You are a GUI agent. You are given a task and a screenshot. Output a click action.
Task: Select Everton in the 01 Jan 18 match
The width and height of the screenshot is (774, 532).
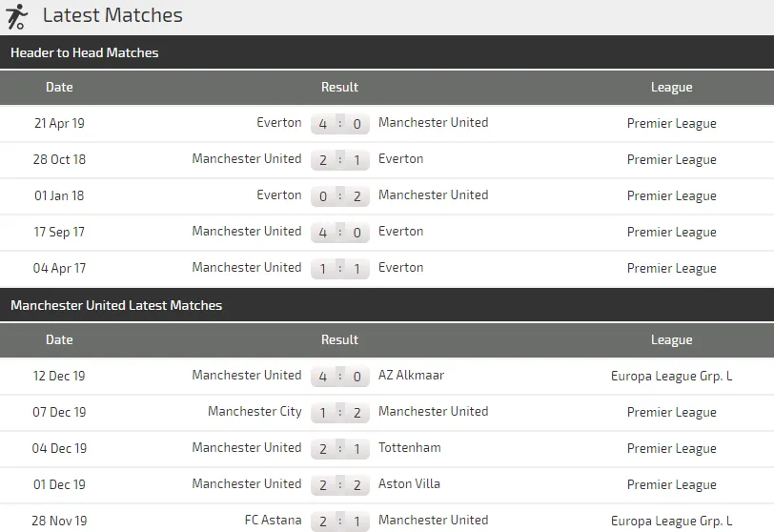[x=279, y=195]
